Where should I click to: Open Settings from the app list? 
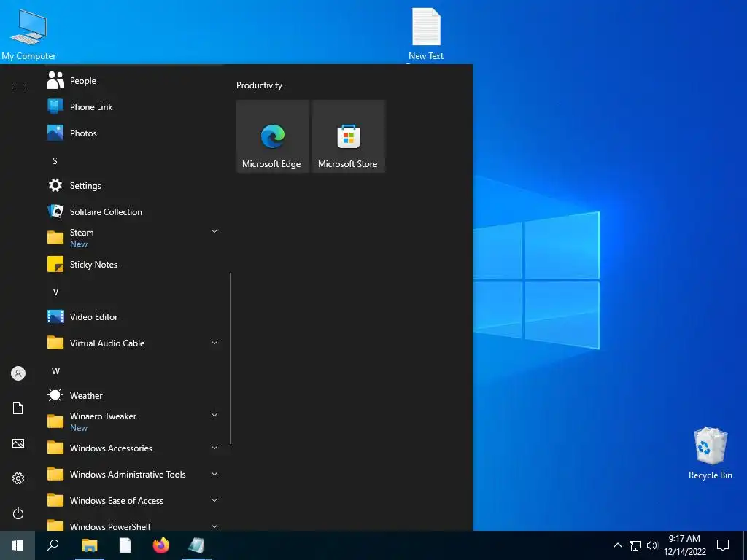(x=133, y=186)
